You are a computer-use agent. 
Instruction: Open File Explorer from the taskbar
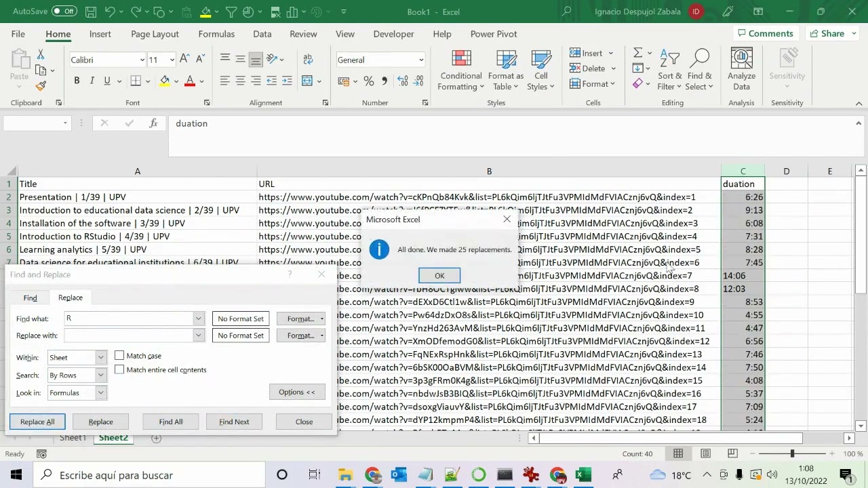(x=345, y=475)
